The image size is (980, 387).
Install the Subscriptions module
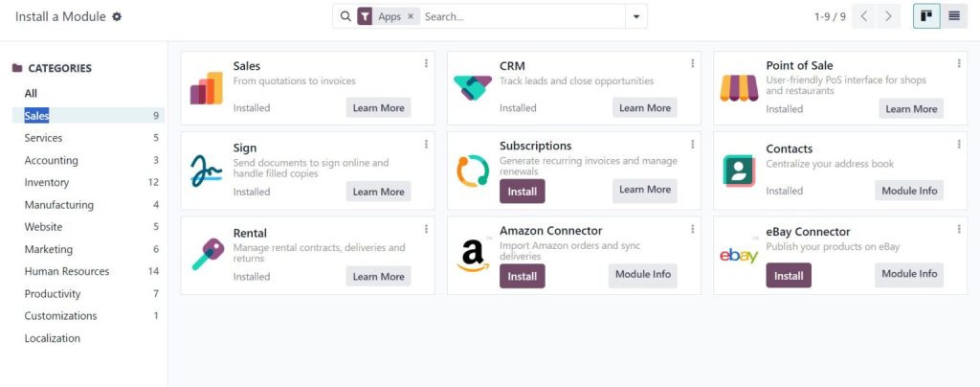522,192
